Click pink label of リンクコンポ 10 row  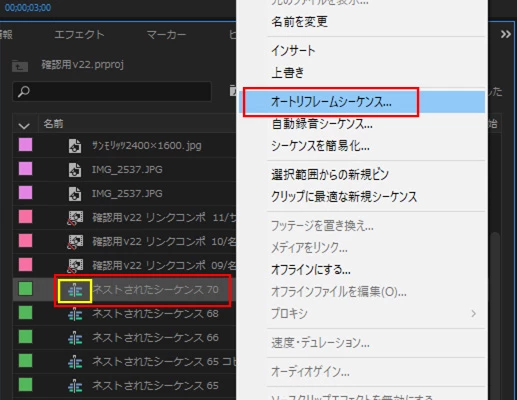[25, 241]
